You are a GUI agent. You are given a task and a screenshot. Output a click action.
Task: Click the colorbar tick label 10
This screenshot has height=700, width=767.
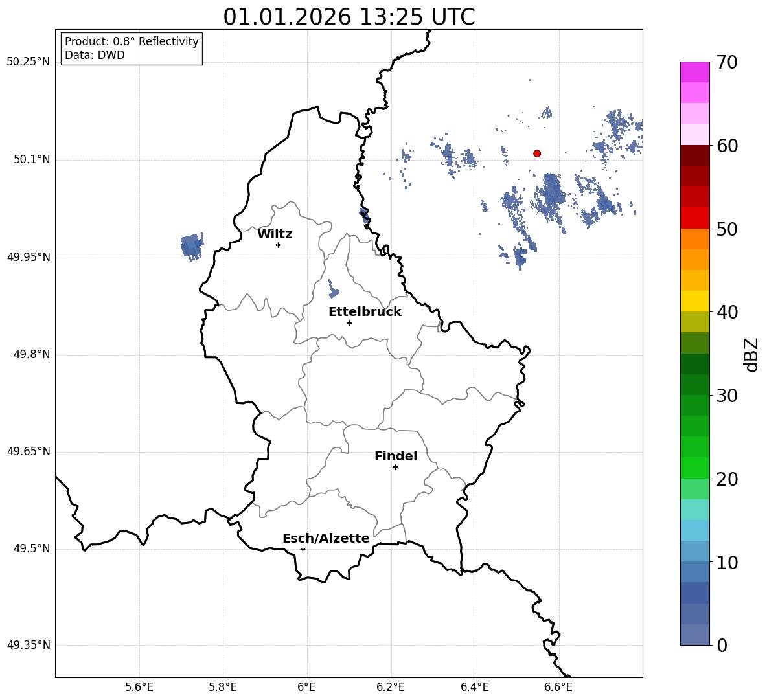tap(727, 562)
